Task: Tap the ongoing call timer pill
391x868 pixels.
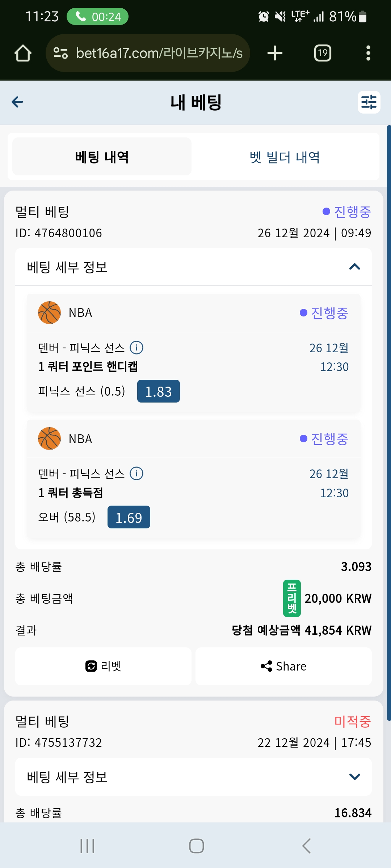Action: (97, 17)
